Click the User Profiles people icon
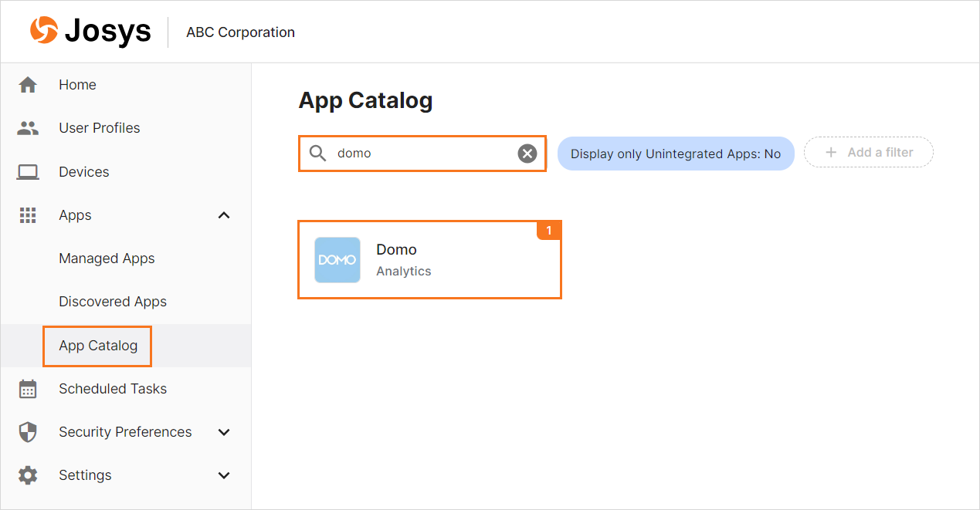Viewport: 980px width, 510px height. (x=28, y=128)
